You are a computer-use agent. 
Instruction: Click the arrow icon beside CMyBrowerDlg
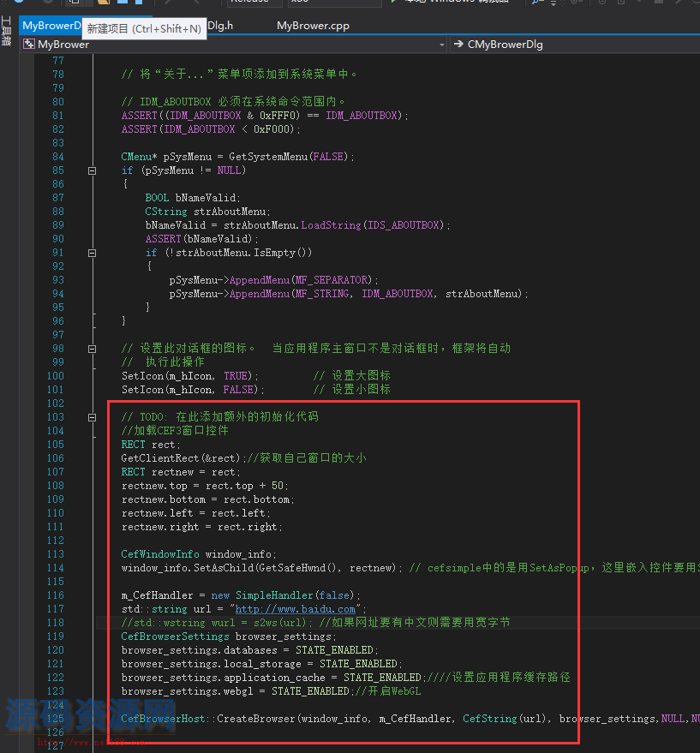pyautogui.click(x=458, y=45)
